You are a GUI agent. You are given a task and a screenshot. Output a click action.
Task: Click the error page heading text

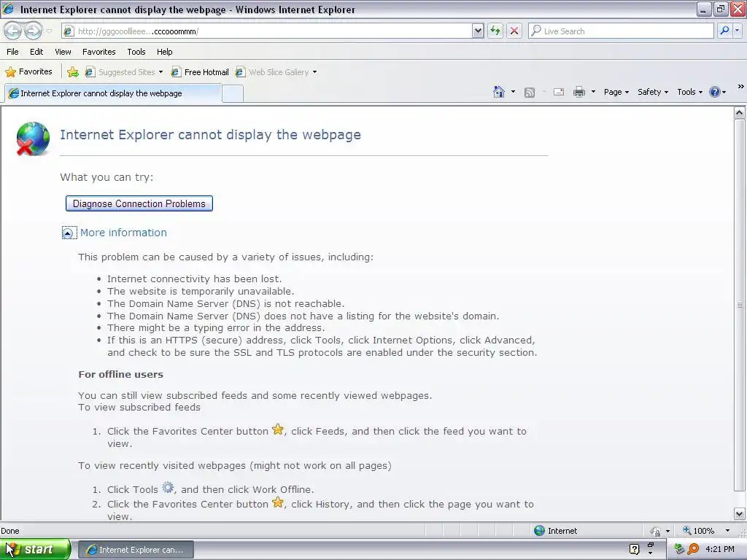210,135
